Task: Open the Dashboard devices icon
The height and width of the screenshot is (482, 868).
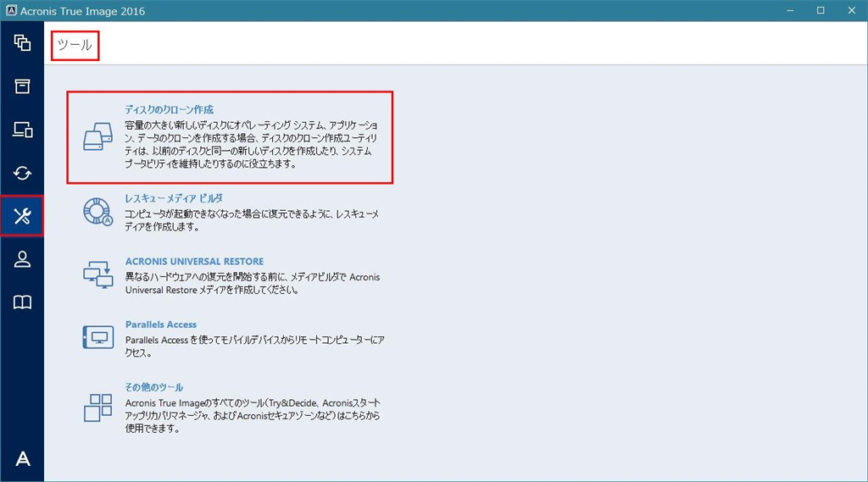Action: [x=22, y=130]
